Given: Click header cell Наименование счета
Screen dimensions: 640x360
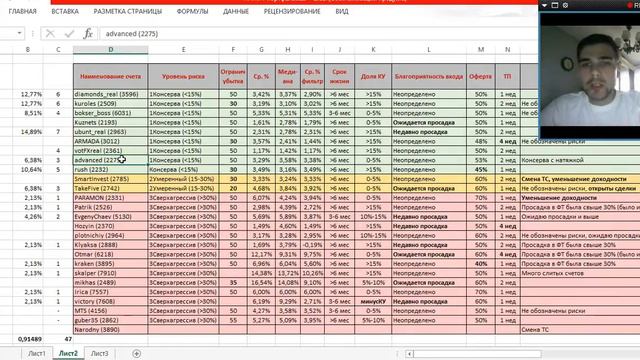Looking at the screenshot, I should click(x=111, y=76).
